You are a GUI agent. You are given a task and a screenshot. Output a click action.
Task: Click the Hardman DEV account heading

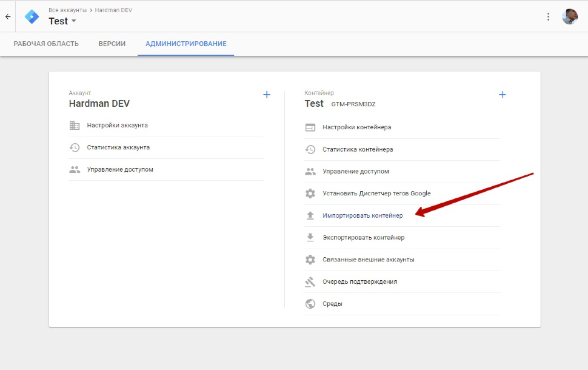[99, 104]
